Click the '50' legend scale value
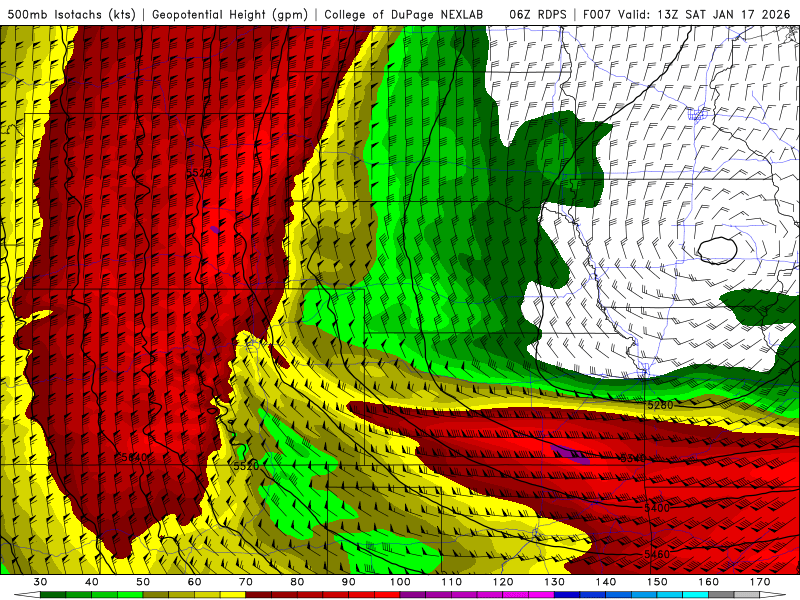The height and width of the screenshot is (600, 800). 143,582
